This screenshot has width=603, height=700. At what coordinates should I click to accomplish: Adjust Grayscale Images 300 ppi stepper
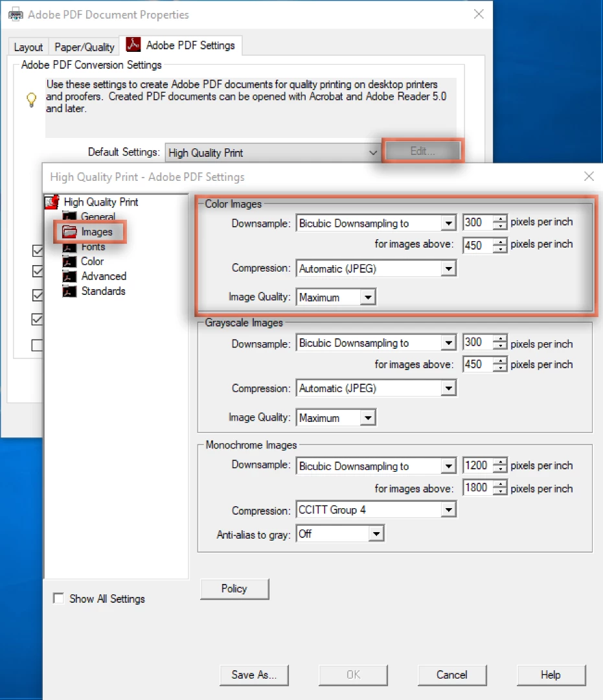(501, 342)
